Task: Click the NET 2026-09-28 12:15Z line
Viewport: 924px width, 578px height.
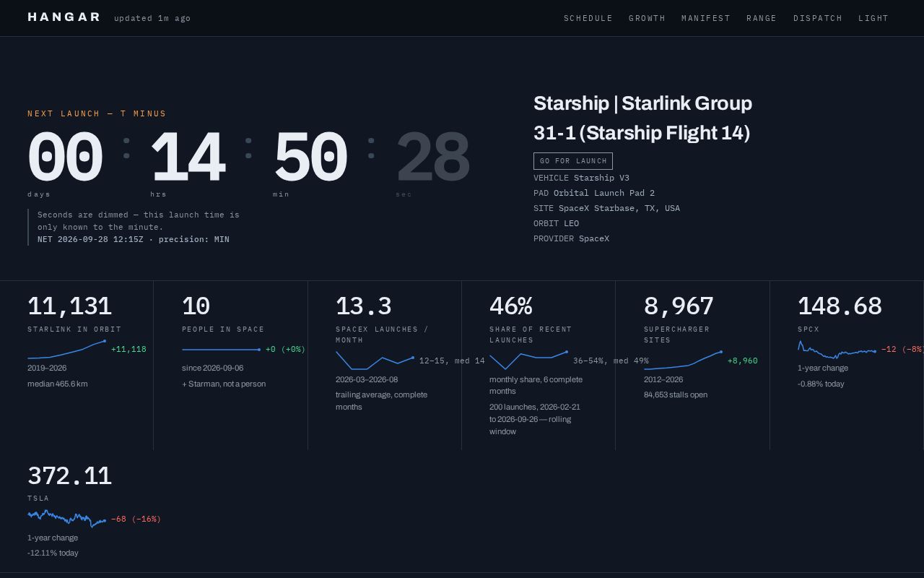Action: (134, 239)
